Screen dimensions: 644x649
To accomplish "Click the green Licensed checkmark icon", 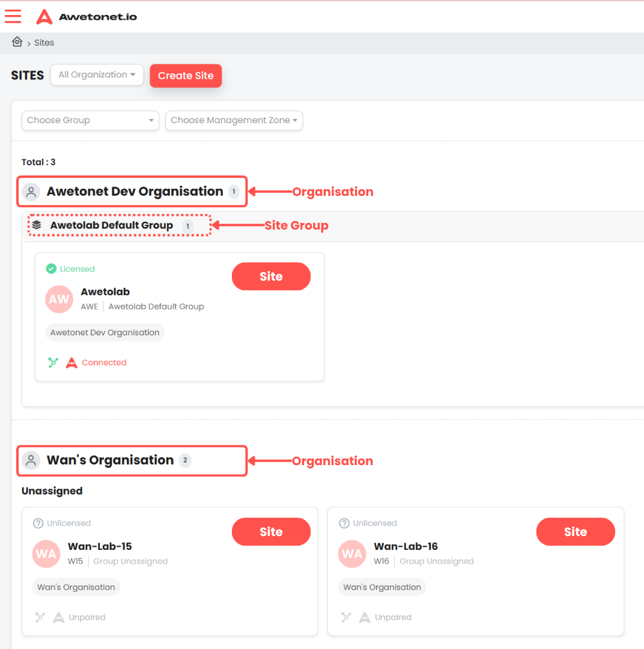I will tap(51, 269).
